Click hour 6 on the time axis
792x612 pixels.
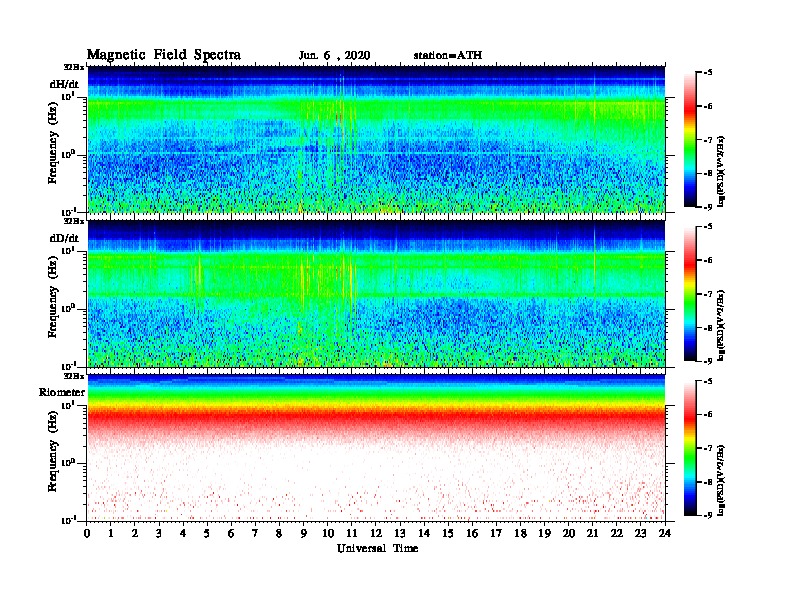pyautogui.click(x=231, y=534)
